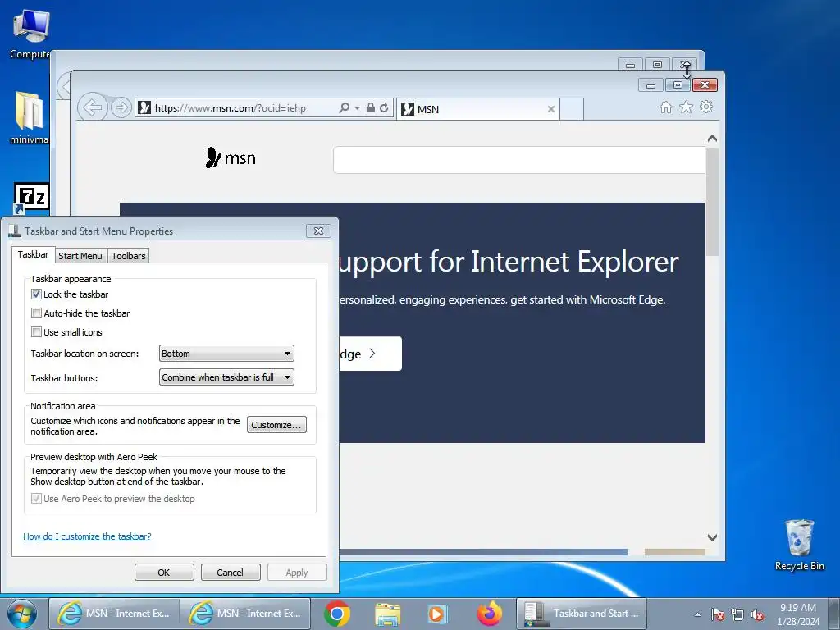The image size is (840, 630).
Task: Click the Apply button
Action: (x=297, y=572)
